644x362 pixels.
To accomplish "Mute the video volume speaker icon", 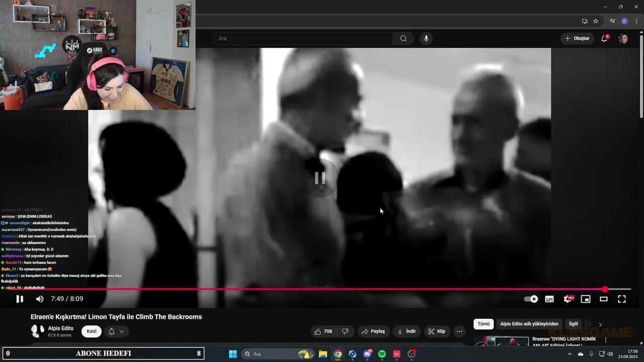I will coord(40,299).
